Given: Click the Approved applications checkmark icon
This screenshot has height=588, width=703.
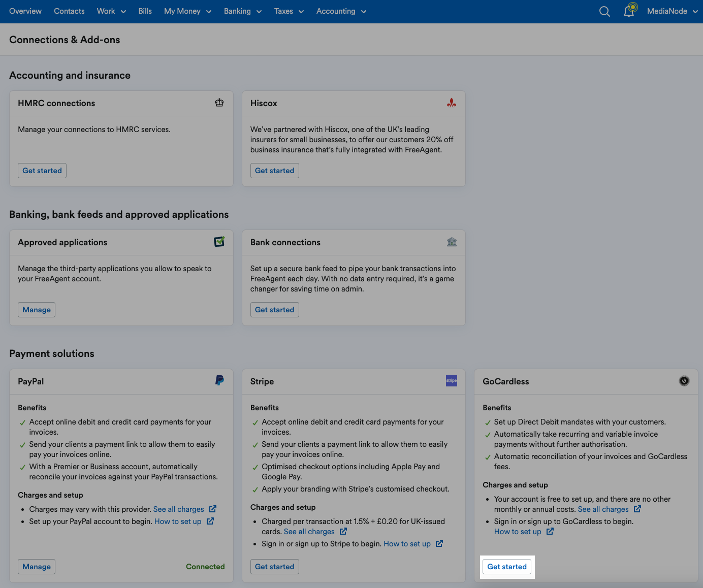Looking at the screenshot, I should [x=219, y=242].
